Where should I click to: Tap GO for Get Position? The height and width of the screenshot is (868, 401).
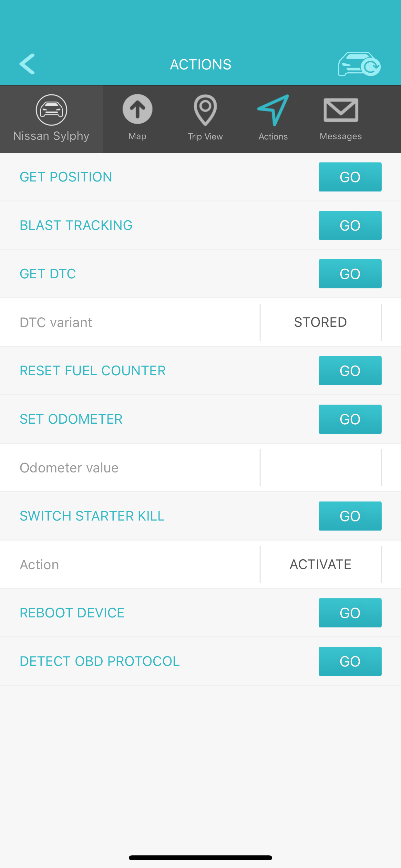(x=350, y=177)
